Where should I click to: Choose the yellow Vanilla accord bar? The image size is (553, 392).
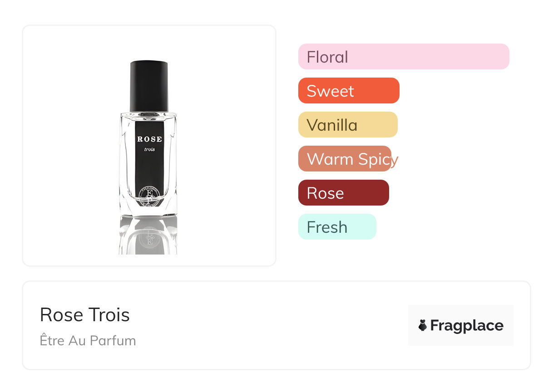[348, 125]
